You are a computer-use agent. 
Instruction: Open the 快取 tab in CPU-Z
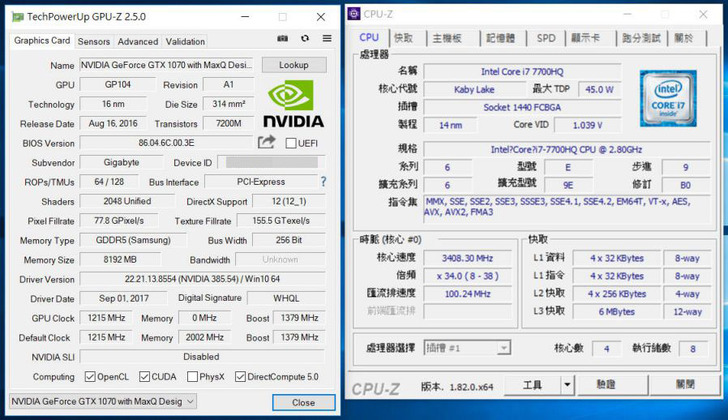click(403, 38)
